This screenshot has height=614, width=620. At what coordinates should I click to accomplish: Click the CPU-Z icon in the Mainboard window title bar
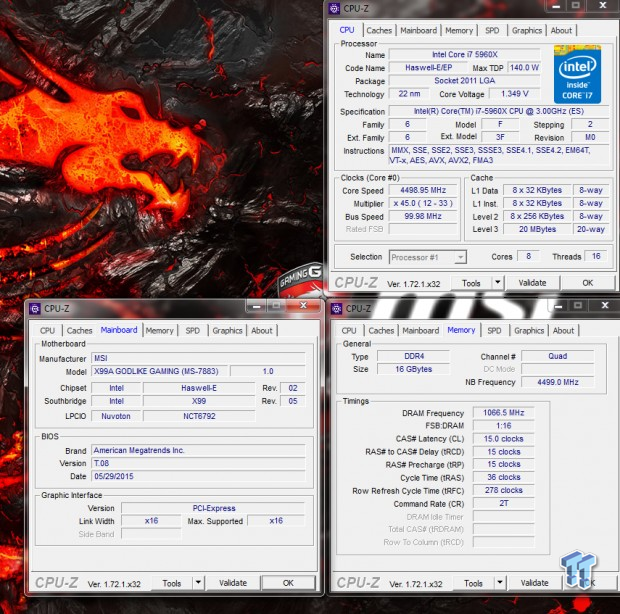click(35, 308)
